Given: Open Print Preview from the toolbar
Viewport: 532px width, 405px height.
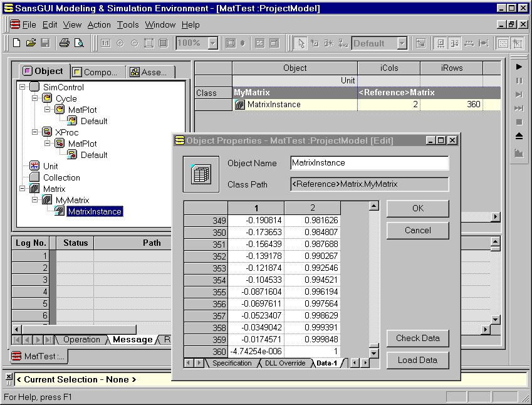Looking at the screenshot, I should coord(79,43).
